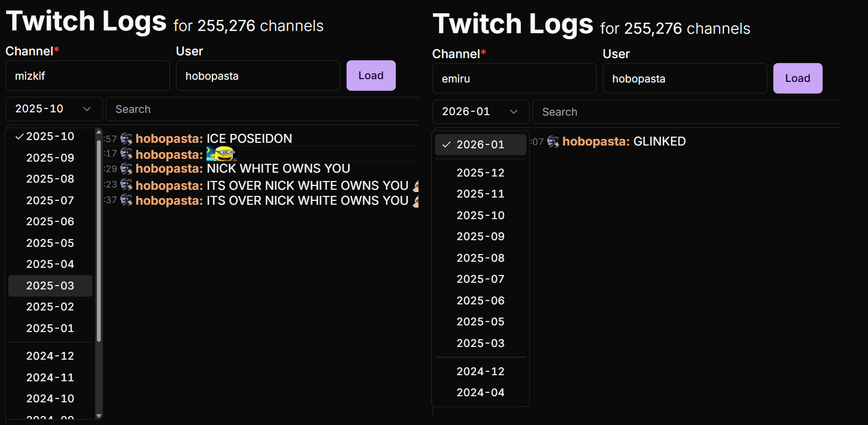
Task: Select 2025-11 in the emiru month list
Action: (480, 194)
